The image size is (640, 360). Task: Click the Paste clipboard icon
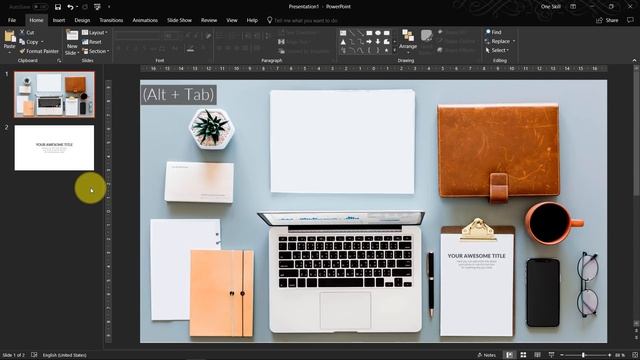pyautogui.click(x=9, y=37)
